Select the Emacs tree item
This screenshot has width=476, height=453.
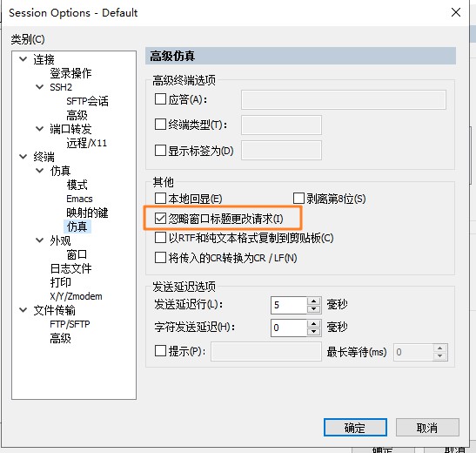pyautogui.click(x=79, y=199)
